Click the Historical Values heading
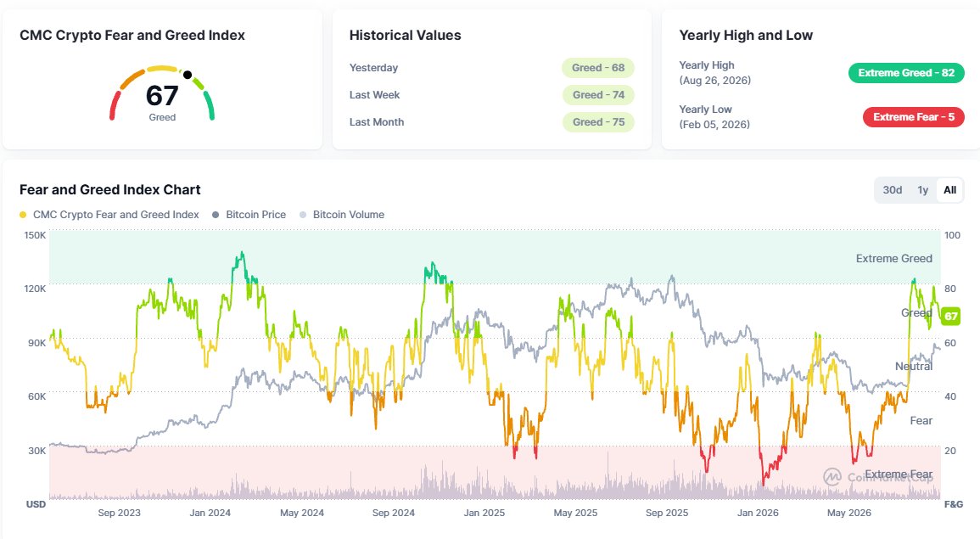The height and width of the screenshot is (539, 980). (405, 36)
